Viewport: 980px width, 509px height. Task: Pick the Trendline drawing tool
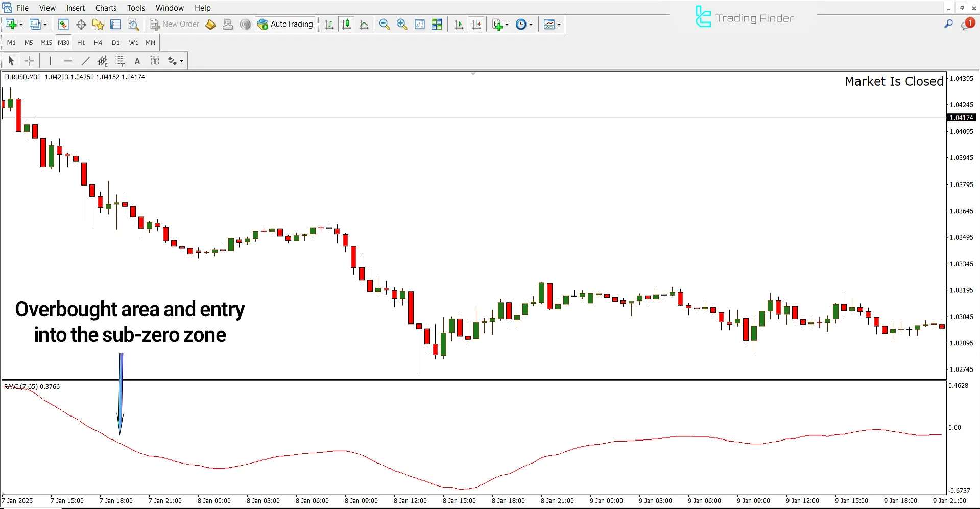click(x=85, y=61)
